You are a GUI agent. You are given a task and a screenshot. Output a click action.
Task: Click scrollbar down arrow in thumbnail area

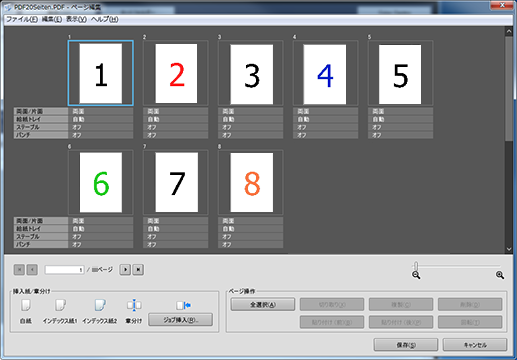pos(509,249)
